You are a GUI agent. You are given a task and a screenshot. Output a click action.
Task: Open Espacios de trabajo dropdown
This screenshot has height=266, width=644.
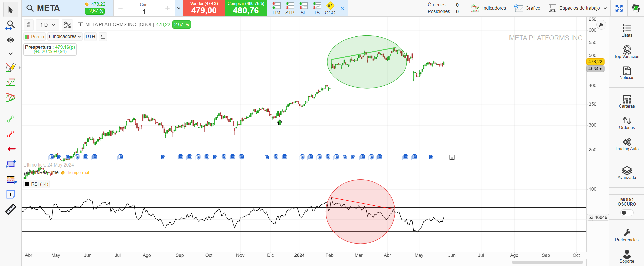(x=578, y=8)
